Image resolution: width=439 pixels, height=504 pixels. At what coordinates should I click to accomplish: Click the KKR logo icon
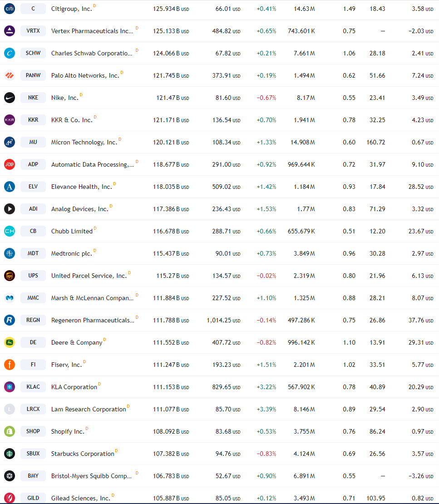10,120
